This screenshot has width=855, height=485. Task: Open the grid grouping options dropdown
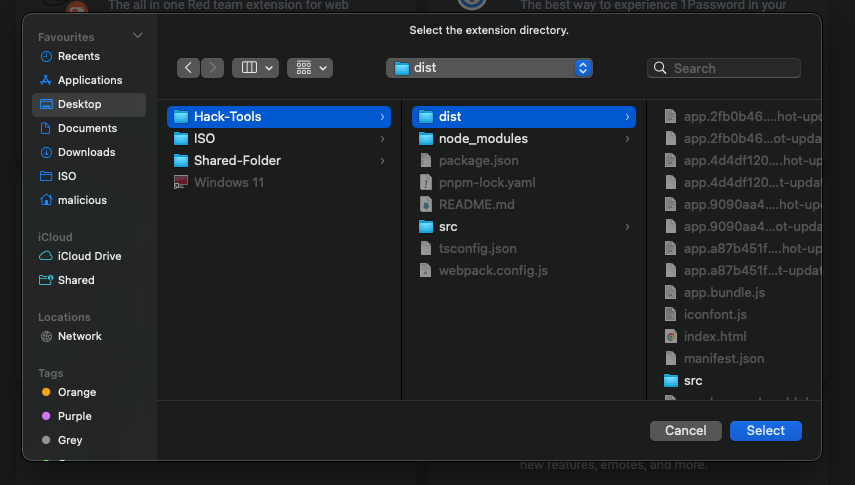[x=310, y=68]
